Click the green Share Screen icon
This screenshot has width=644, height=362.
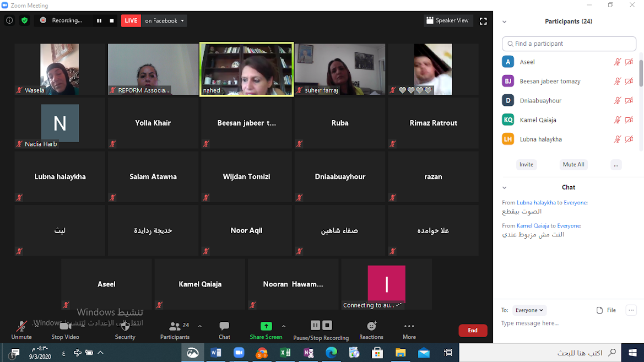pyautogui.click(x=266, y=326)
